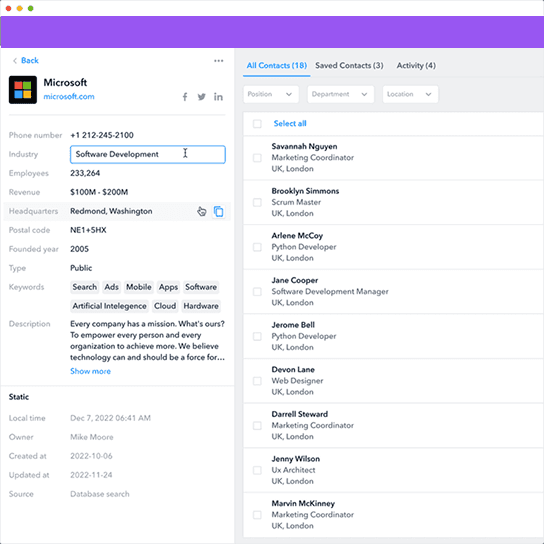This screenshot has height=544, width=544.
Task: Switch to the Activity (4) tab
Action: (x=416, y=66)
